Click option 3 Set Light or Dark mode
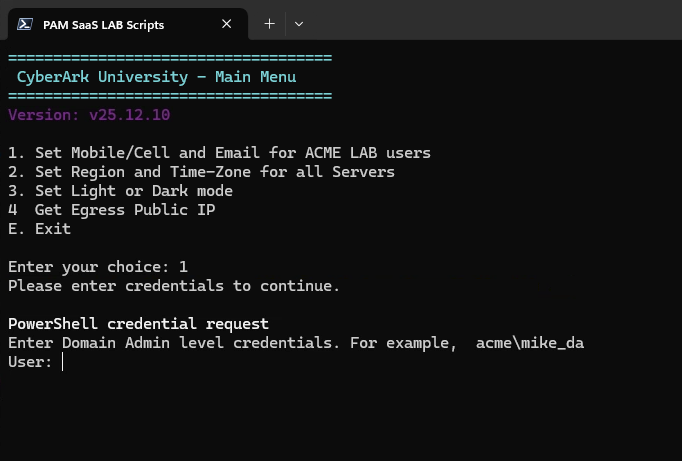 (x=120, y=191)
